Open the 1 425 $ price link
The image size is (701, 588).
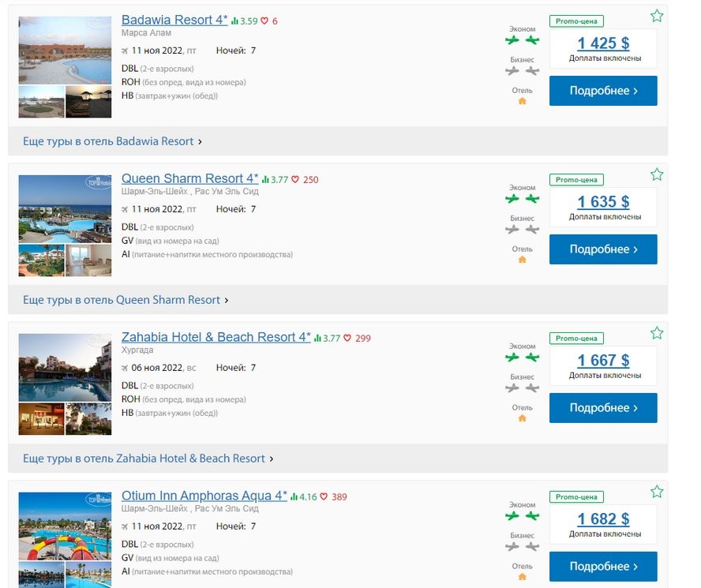[x=603, y=43]
